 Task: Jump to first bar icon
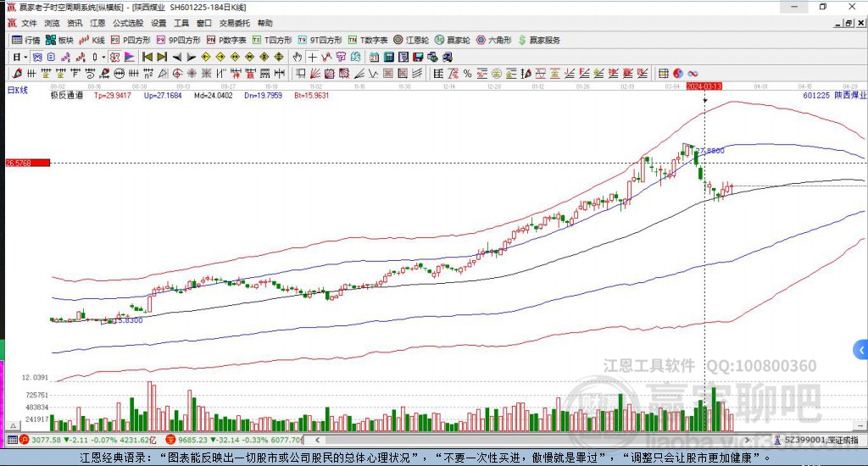pos(147,57)
